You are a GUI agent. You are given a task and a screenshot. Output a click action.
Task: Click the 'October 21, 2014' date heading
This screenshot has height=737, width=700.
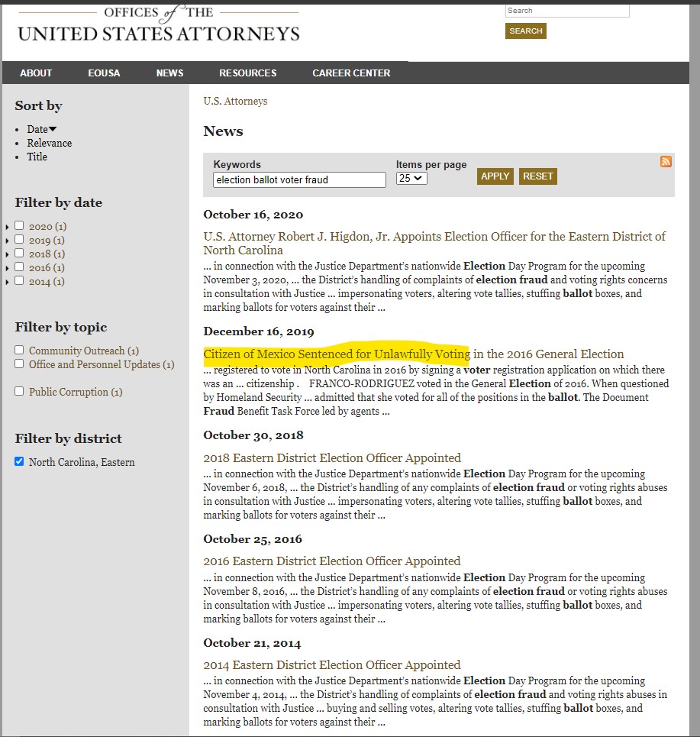pos(252,643)
